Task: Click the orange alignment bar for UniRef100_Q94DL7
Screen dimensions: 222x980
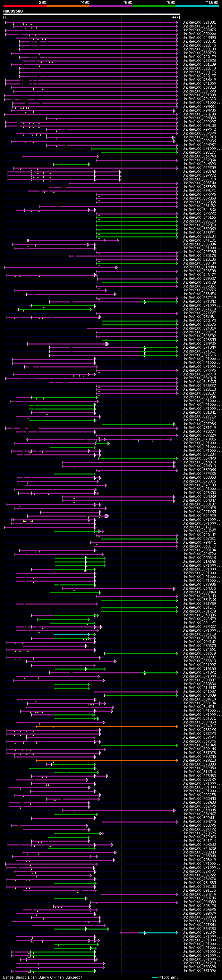Action: pos(106,726)
